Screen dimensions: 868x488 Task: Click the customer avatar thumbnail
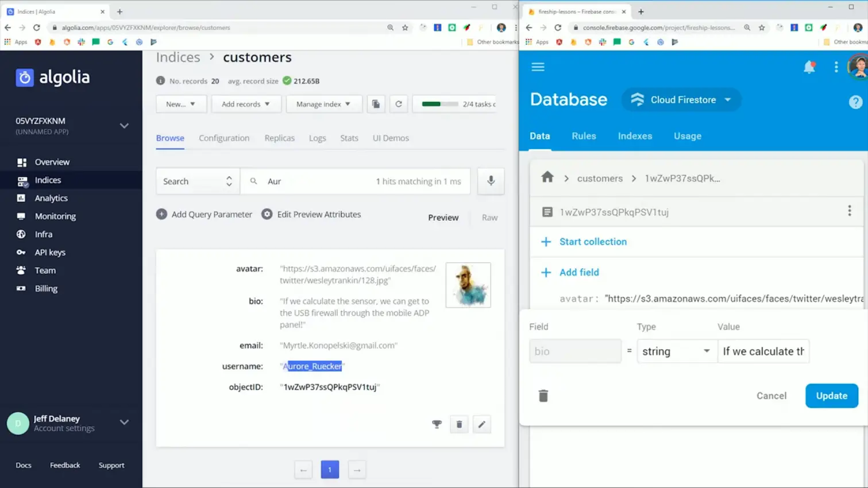(x=468, y=285)
